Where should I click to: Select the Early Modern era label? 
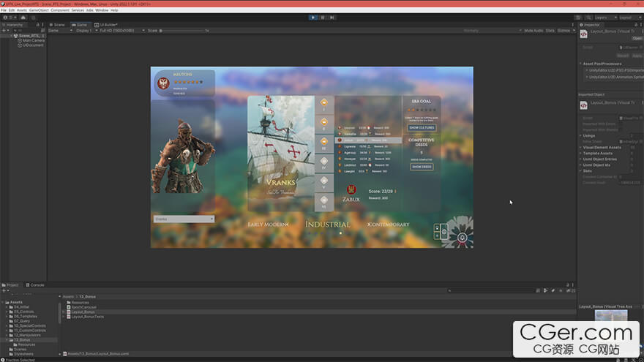267,225
